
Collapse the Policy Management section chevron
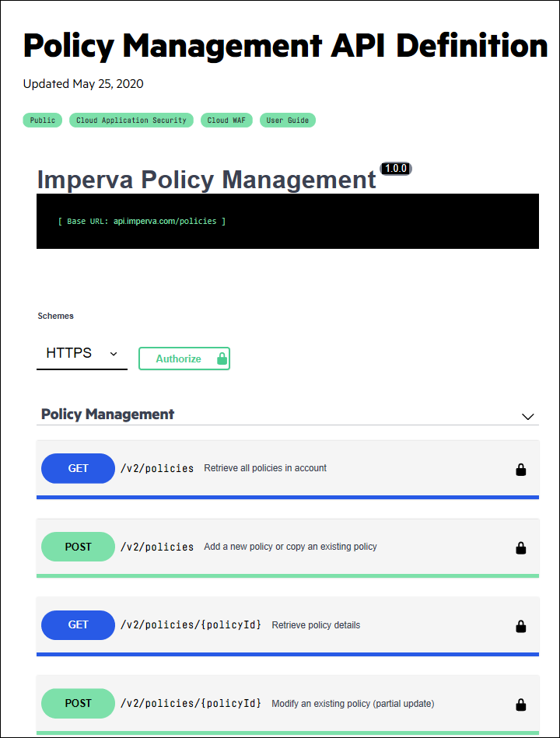[x=528, y=417]
